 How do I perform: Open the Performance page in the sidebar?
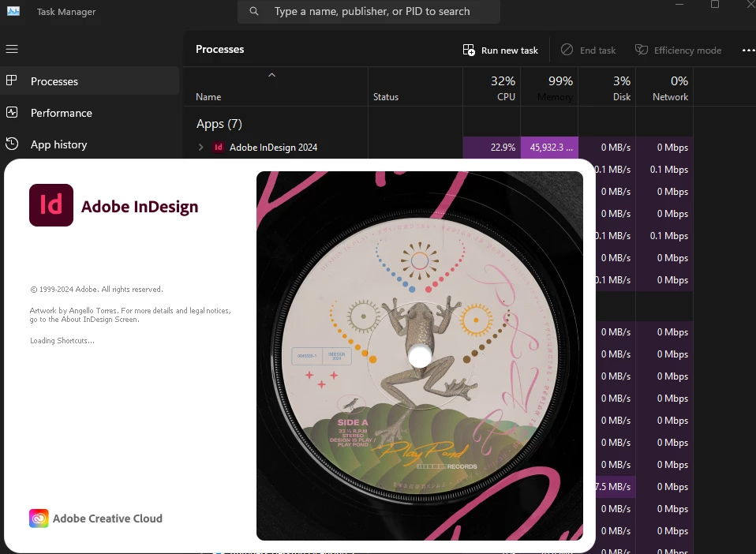point(90,113)
